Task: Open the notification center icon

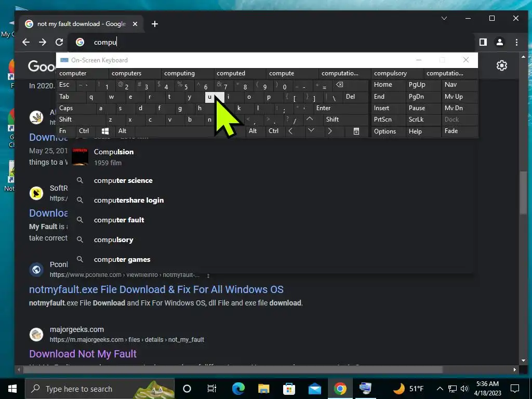Action: tap(515, 389)
